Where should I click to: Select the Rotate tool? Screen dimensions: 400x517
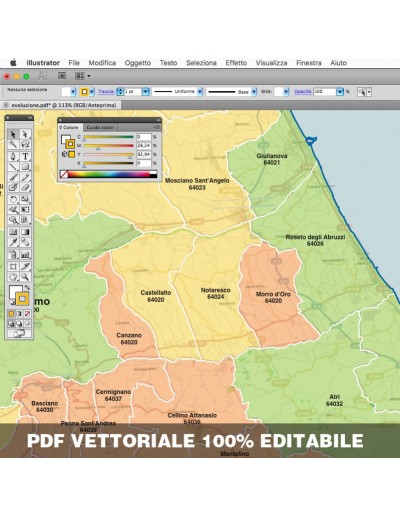coord(13,199)
